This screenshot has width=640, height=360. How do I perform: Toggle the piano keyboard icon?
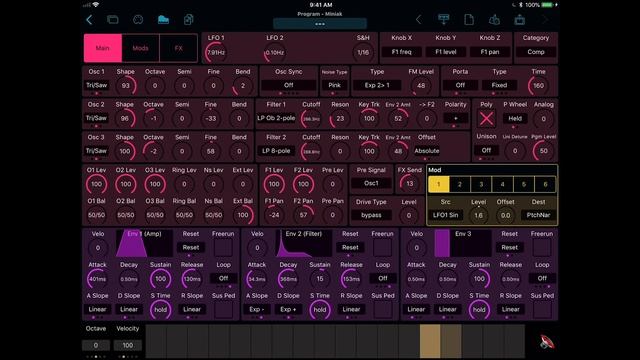pyautogui.click(x=163, y=20)
